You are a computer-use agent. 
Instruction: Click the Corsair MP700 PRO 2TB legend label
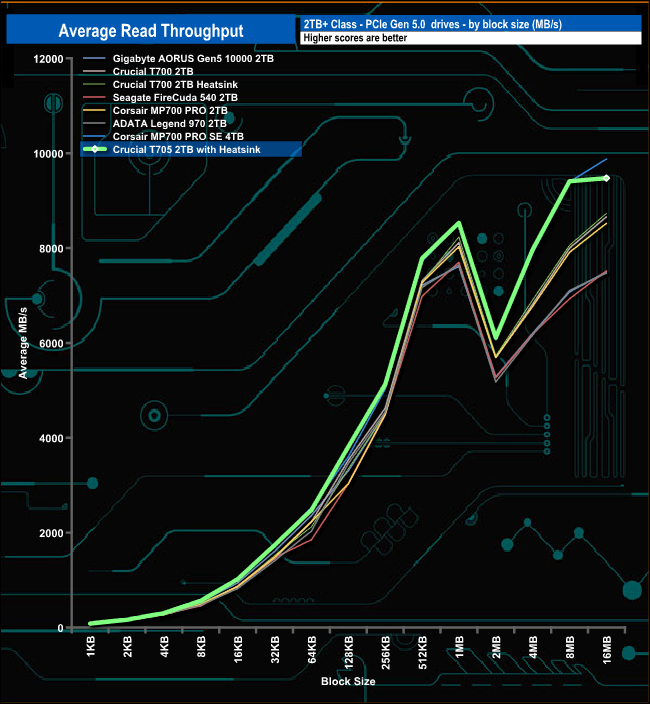[x=170, y=110]
